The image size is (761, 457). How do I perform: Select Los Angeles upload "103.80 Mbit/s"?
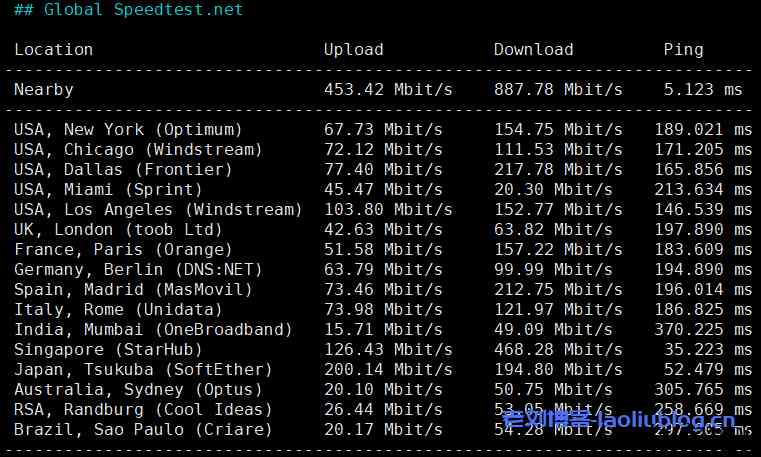(388, 210)
